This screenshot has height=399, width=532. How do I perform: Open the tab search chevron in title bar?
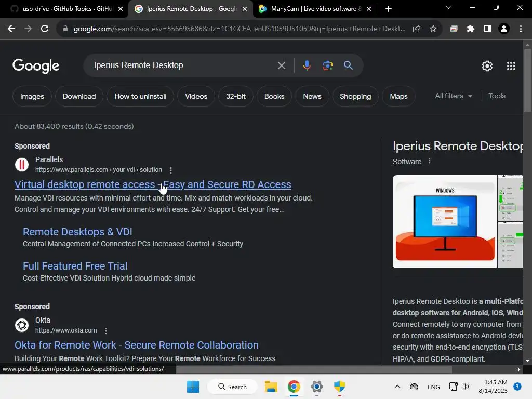pos(448,7)
